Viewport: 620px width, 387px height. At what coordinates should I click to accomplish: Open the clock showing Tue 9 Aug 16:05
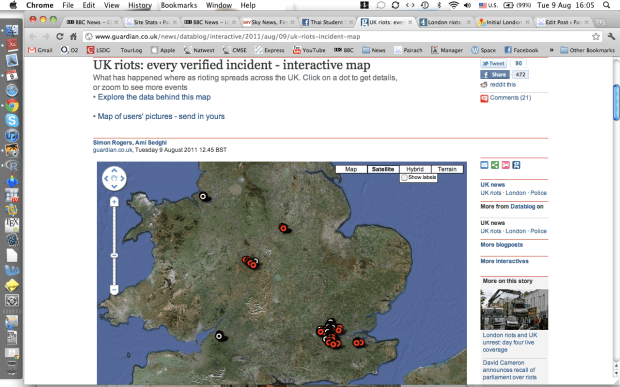click(565, 5)
